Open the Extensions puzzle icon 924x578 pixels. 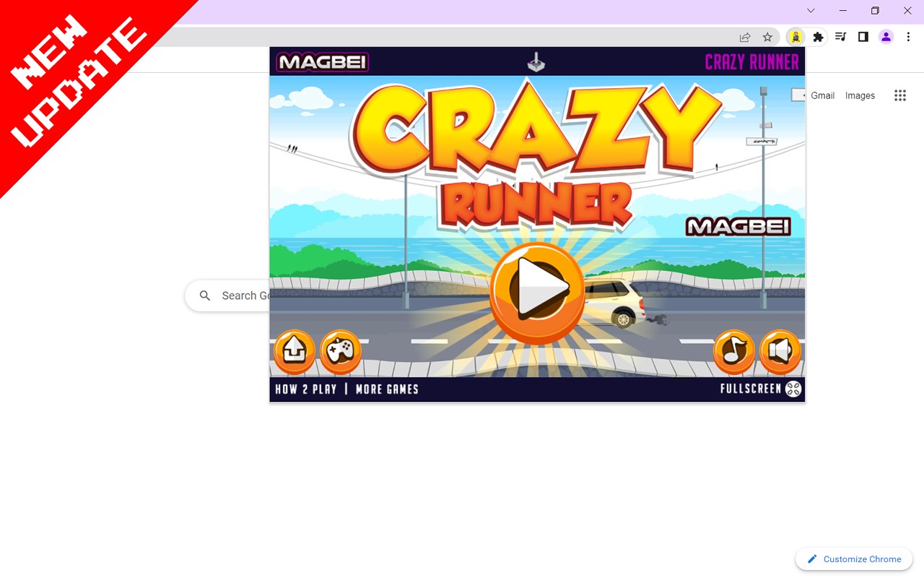(818, 37)
